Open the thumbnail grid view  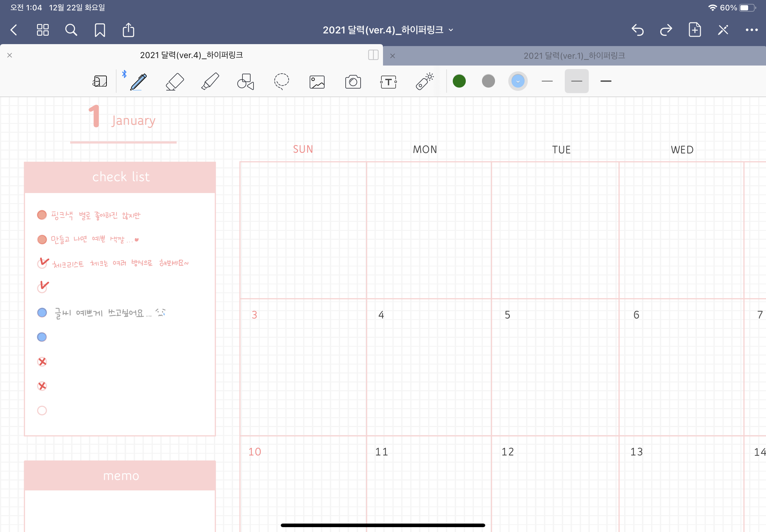(x=43, y=30)
